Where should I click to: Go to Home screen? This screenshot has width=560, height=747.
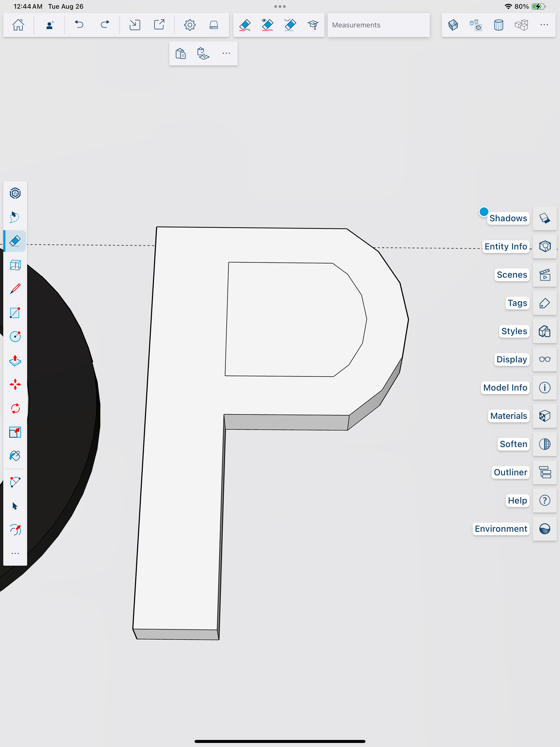[18, 25]
